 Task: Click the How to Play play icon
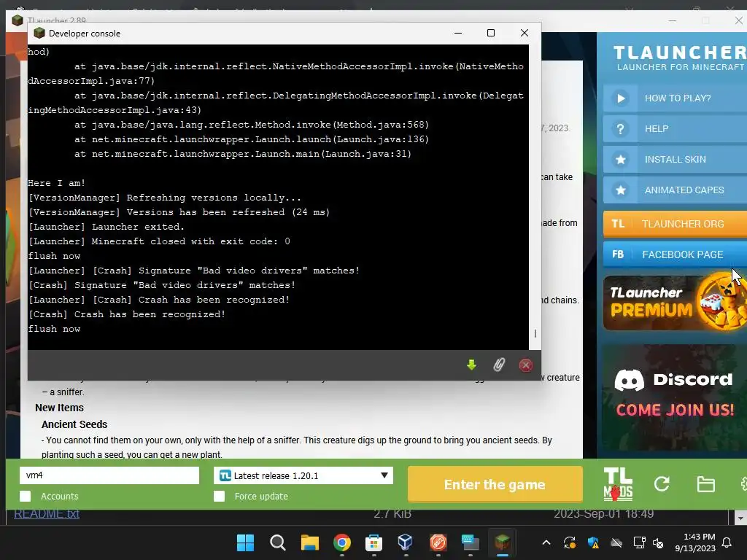(621, 98)
